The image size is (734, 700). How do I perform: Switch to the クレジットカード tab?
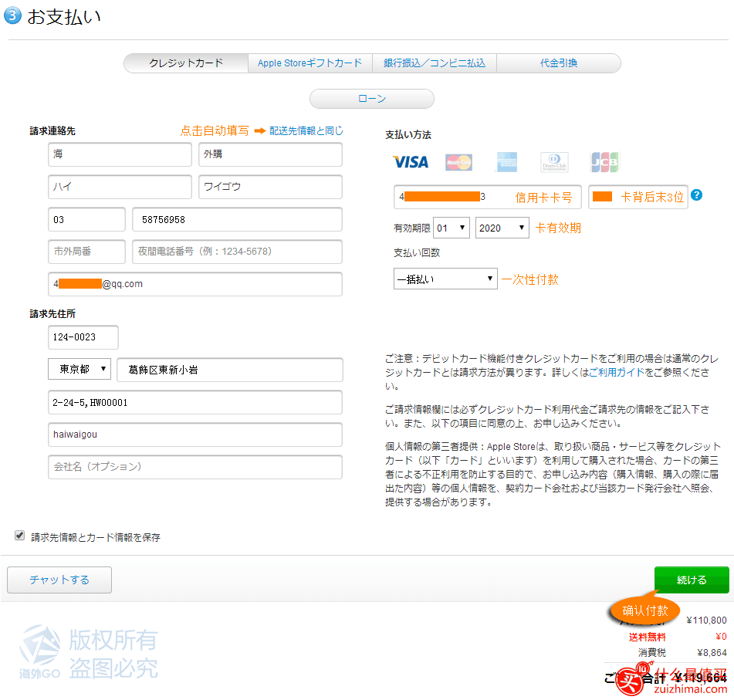point(186,63)
